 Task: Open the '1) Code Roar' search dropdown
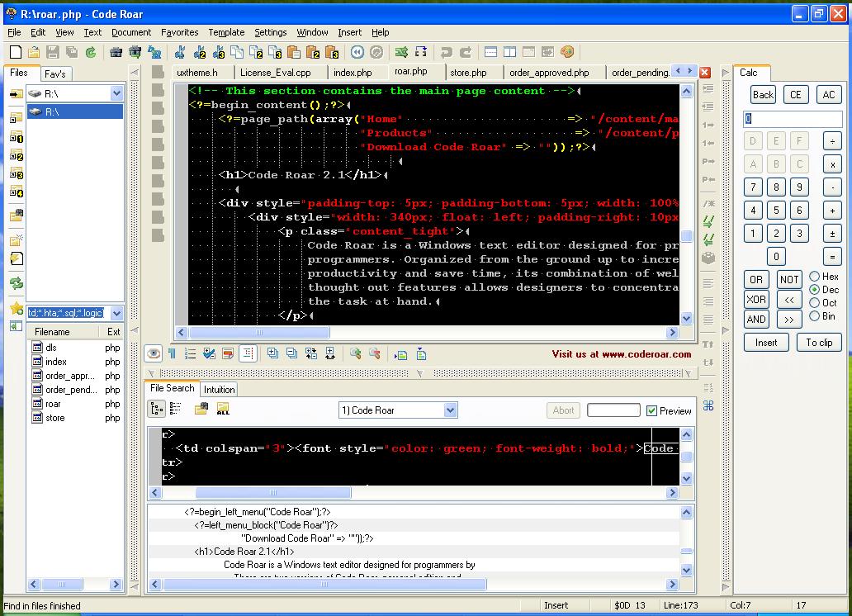(x=450, y=410)
